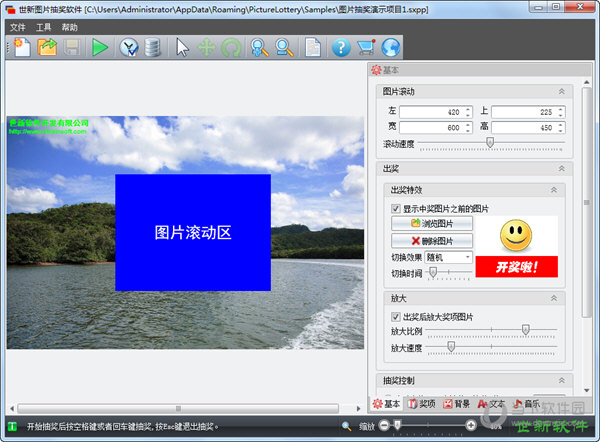The width and height of the screenshot is (600, 442).
Task: Collapse the 出奖特效 section
Action: pyautogui.click(x=554, y=190)
